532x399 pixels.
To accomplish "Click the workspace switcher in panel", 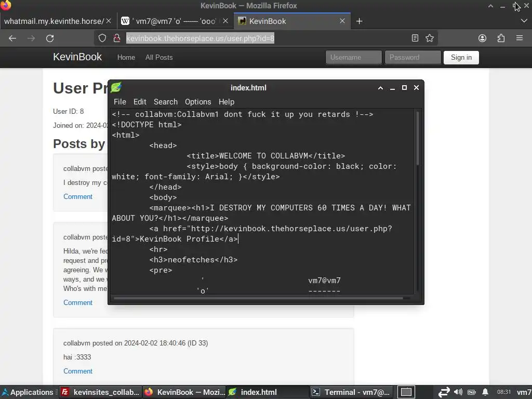I will (x=406, y=392).
